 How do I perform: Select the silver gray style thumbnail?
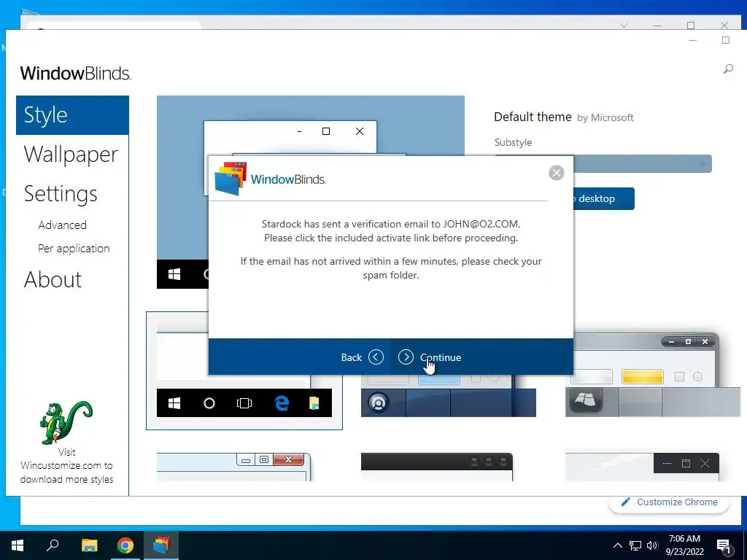point(653,375)
